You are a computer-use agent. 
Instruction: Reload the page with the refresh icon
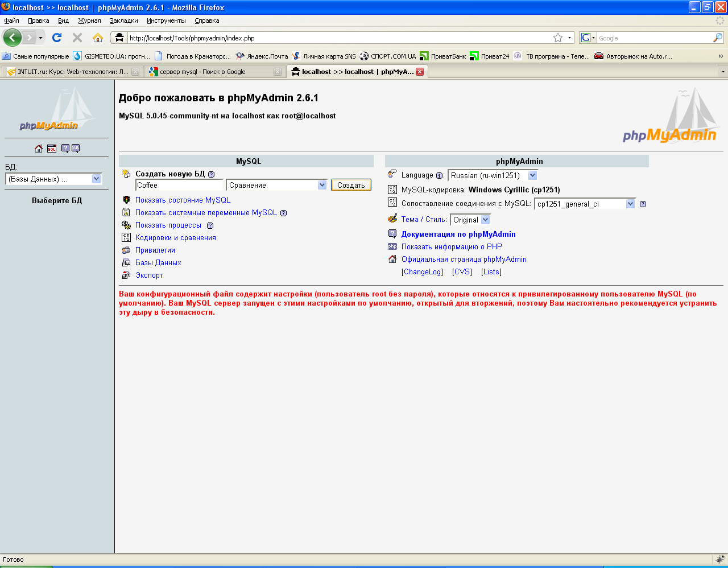(x=57, y=38)
